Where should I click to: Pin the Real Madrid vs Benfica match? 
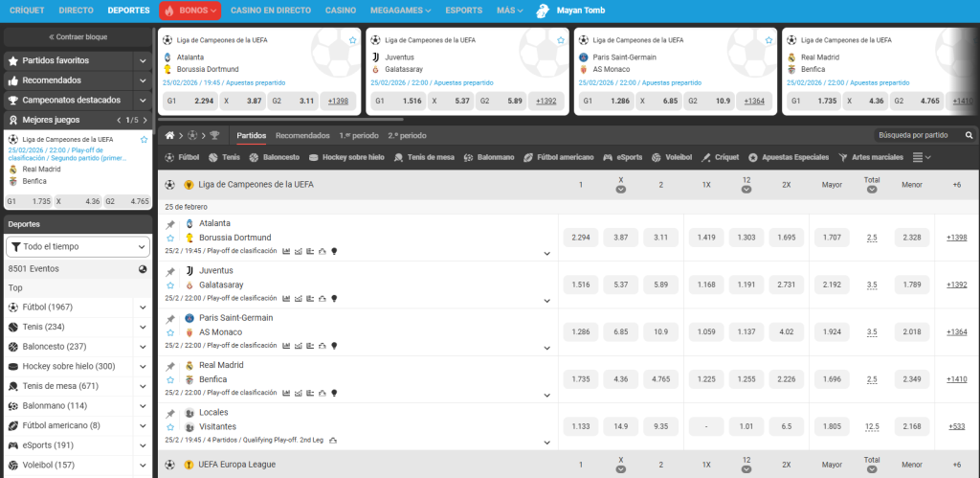[x=170, y=366]
